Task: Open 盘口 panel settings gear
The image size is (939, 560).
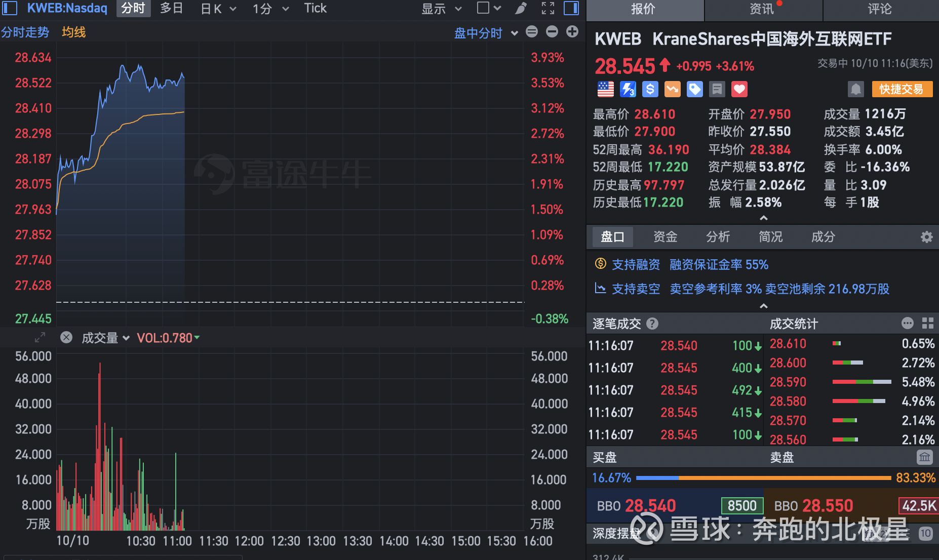Action: point(926,236)
